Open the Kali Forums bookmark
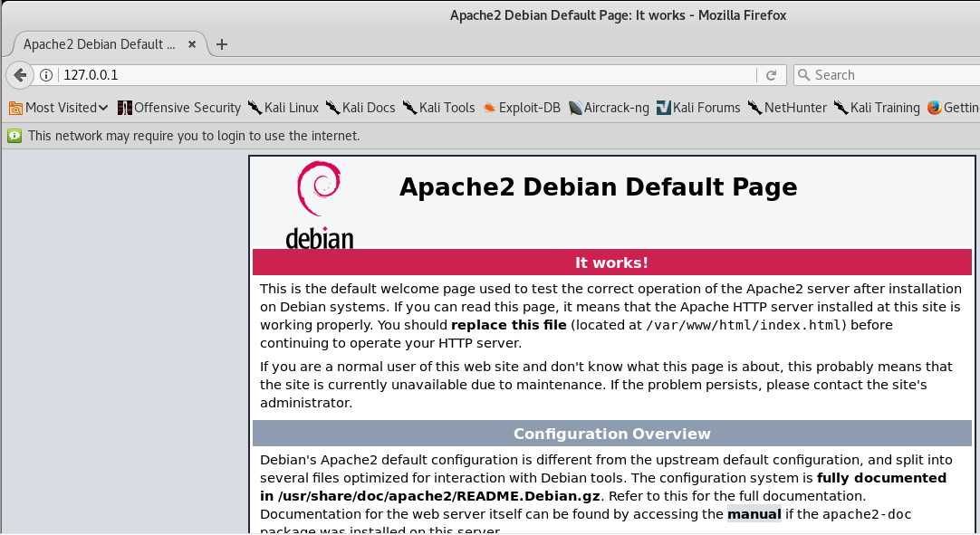980x535 pixels. [x=698, y=108]
